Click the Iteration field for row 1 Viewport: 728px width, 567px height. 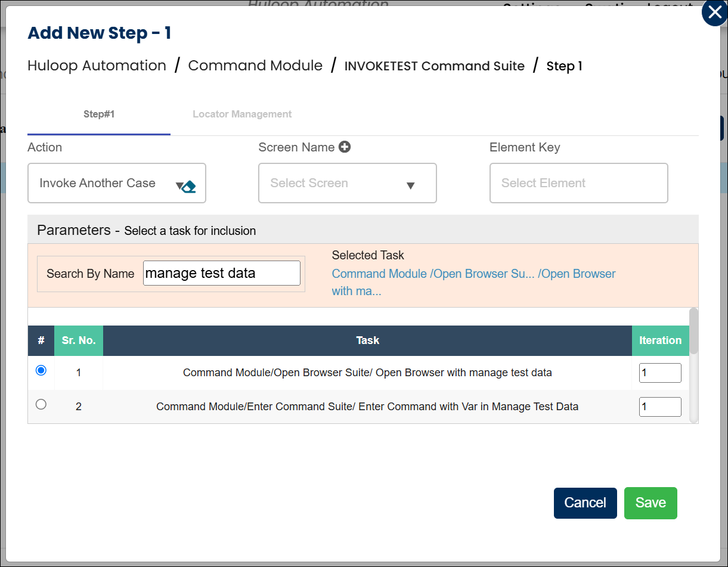(x=659, y=373)
